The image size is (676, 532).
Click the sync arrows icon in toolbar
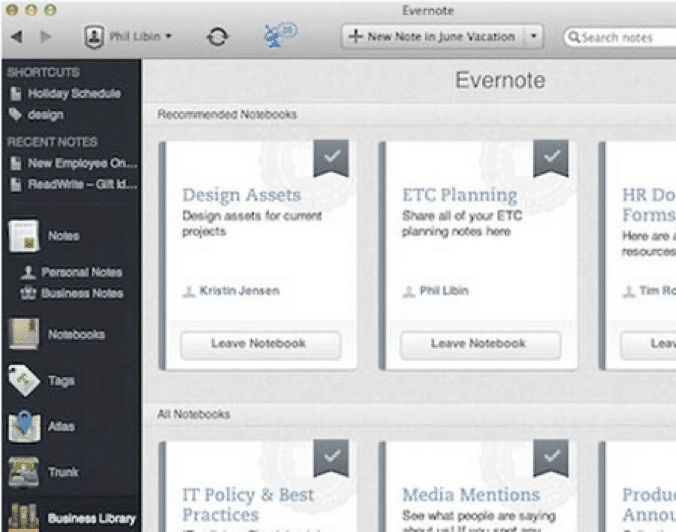coord(217,37)
